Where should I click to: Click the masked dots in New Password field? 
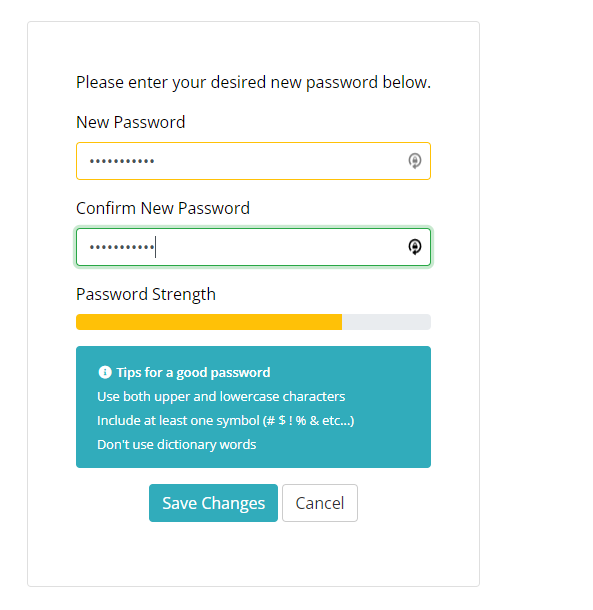coord(122,161)
